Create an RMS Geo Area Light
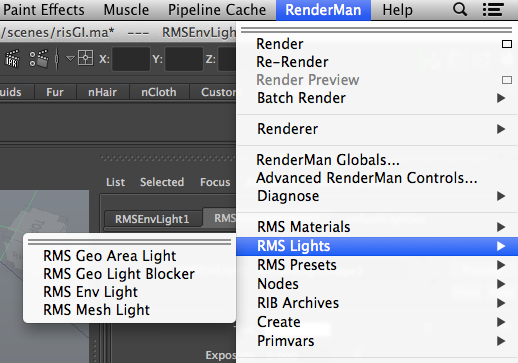Screen dimensions: 518x363 point(129,256)
